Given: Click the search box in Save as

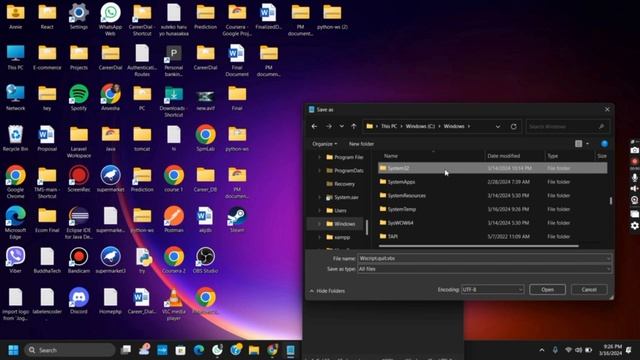Looking at the screenshot, I should (x=567, y=127).
